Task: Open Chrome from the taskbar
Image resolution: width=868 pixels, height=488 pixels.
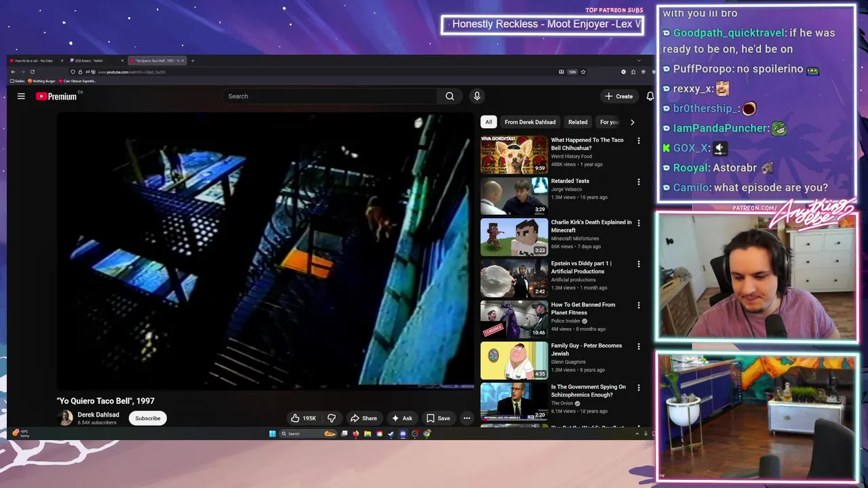Action: click(427, 434)
